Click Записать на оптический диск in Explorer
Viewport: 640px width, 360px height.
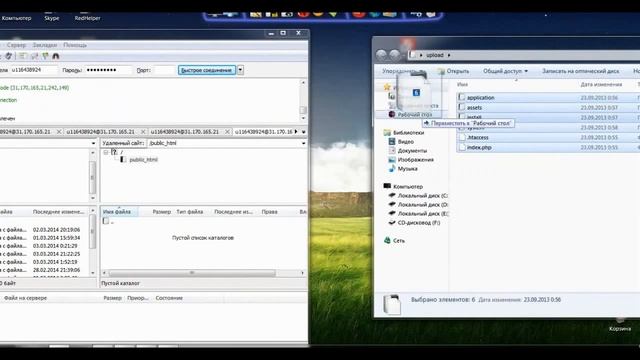click(580, 71)
